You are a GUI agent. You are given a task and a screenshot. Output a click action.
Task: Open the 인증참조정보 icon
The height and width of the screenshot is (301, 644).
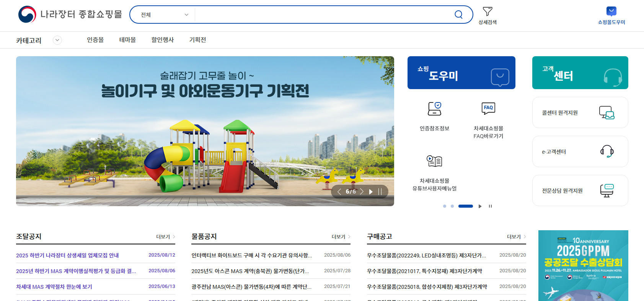[x=435, y=109]
